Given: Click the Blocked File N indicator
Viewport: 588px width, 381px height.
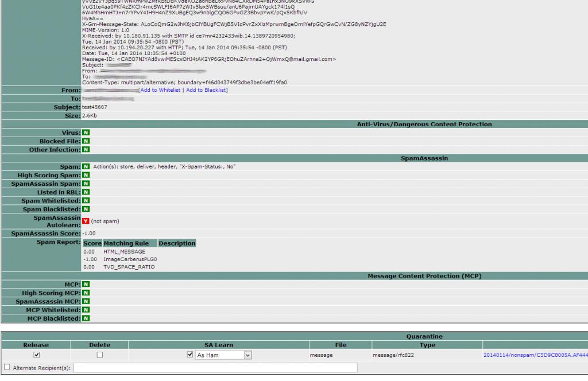Looking at the screenshot, I should [x=86, y=141].
